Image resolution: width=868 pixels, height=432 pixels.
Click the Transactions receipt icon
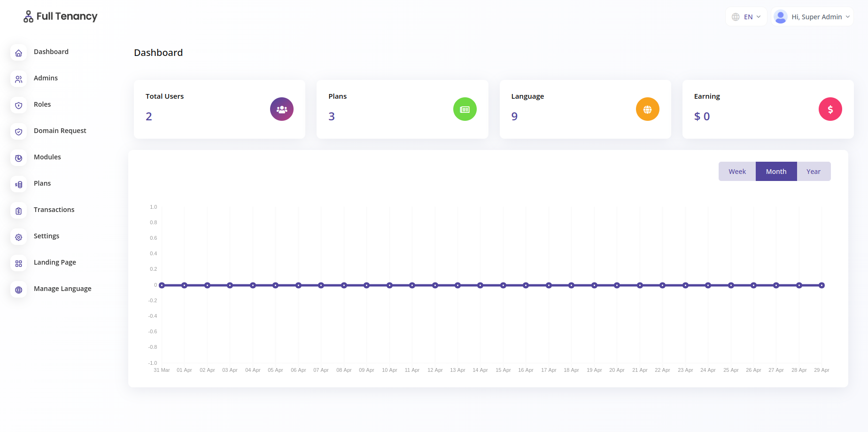click(x=18, y=211)
